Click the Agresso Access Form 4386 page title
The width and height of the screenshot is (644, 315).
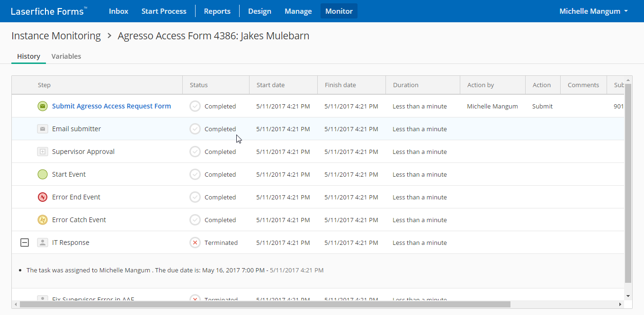214,36
